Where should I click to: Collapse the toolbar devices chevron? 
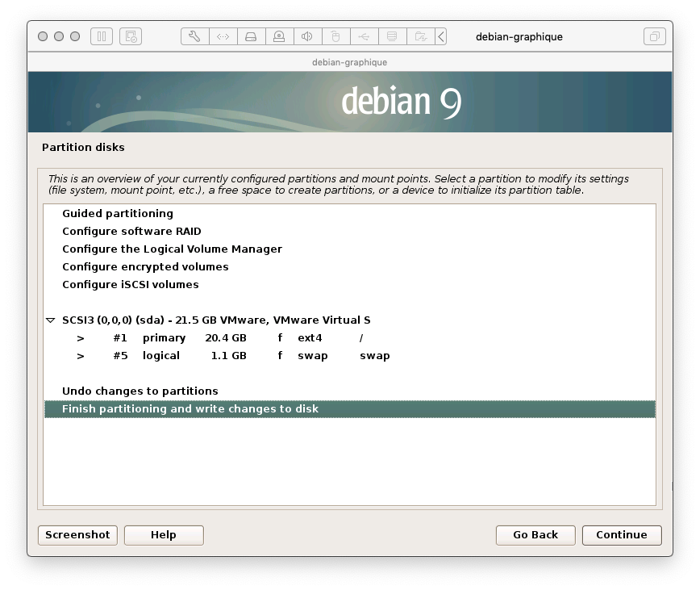coord(440,36)
